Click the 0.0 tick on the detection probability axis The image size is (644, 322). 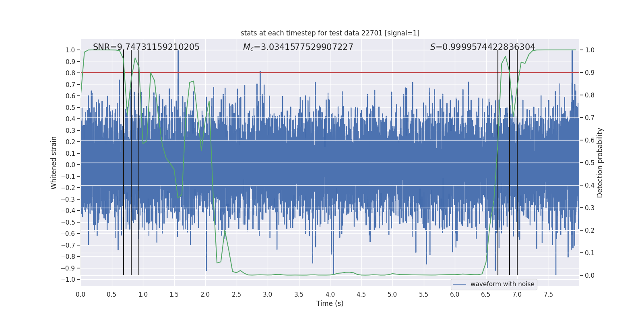coord(590,275)
